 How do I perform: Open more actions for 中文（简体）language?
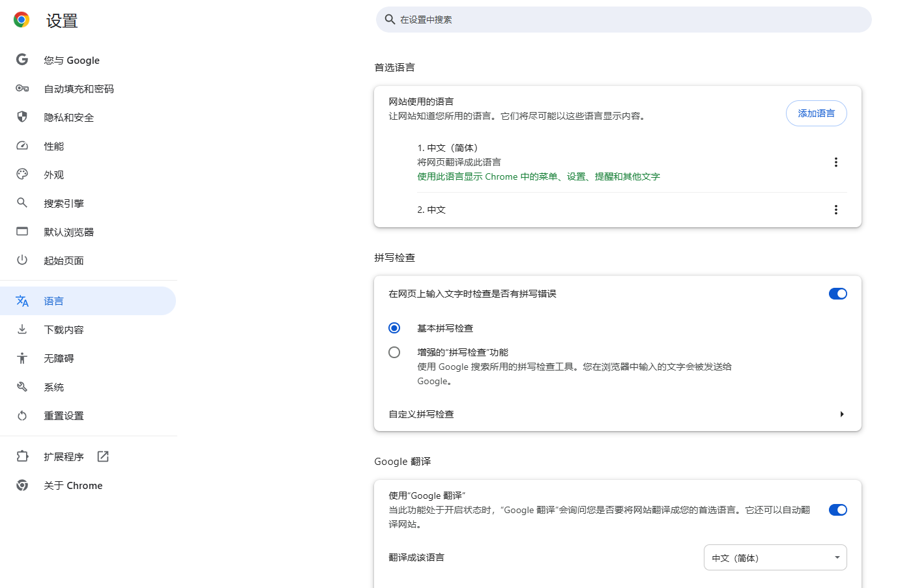[x=836, y=162]
